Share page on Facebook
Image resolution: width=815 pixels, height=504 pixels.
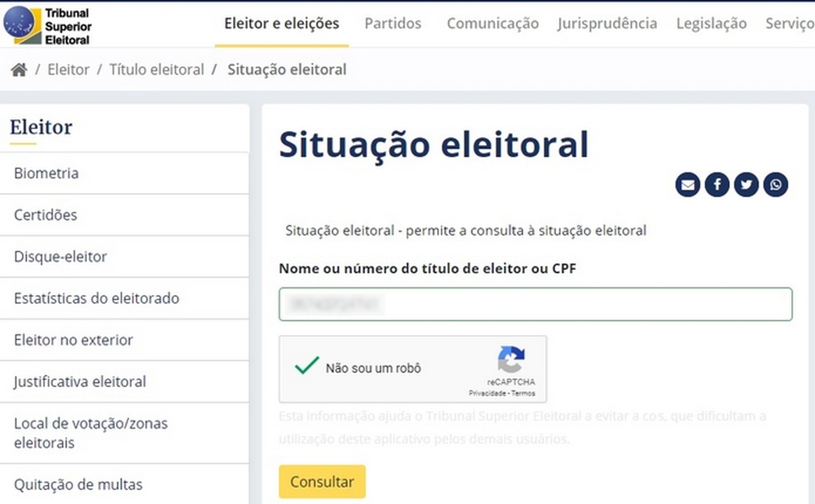pyautogui.click(x=717, y=184)
